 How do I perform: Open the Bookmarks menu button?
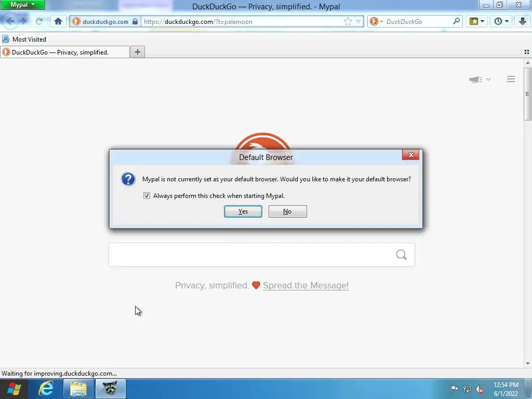click(477, 21)
